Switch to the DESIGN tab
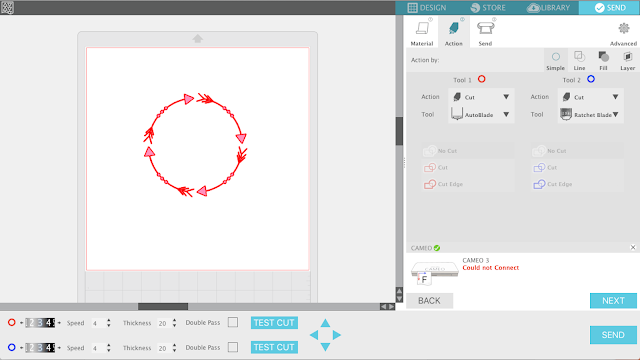 point(427,8)
